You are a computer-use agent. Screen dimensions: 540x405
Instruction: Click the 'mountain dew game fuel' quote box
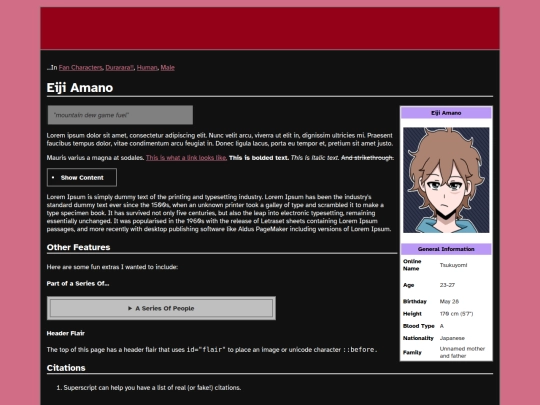coord(120,115)
